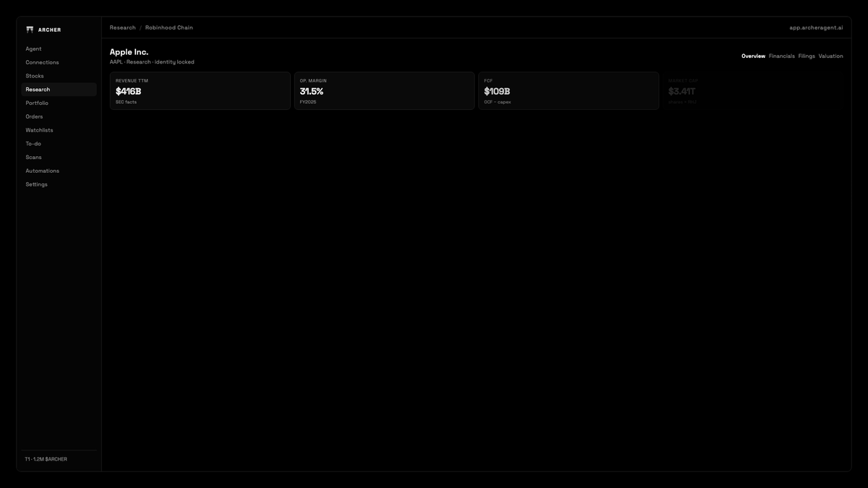Click the Robinhood Chain breadcrumb

(x=169, y=27)
